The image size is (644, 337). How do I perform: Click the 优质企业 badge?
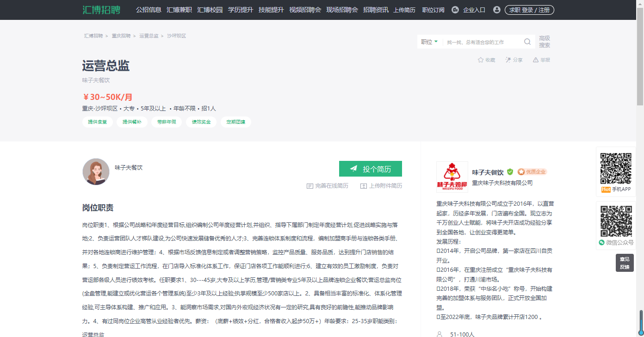[x=532, y=172]
